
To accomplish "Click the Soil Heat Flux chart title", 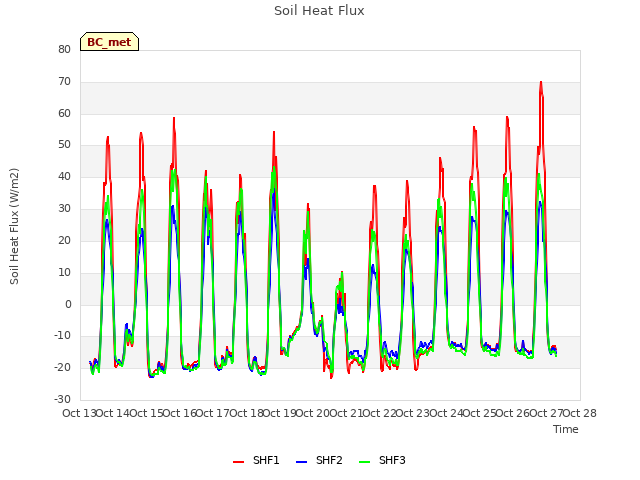I will tap(319, 11).
